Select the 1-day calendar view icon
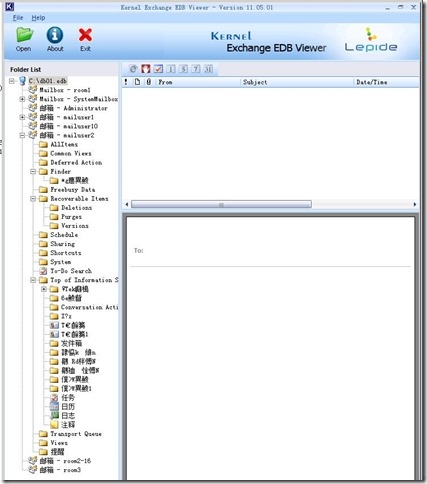427x484 pixels. 171,69
